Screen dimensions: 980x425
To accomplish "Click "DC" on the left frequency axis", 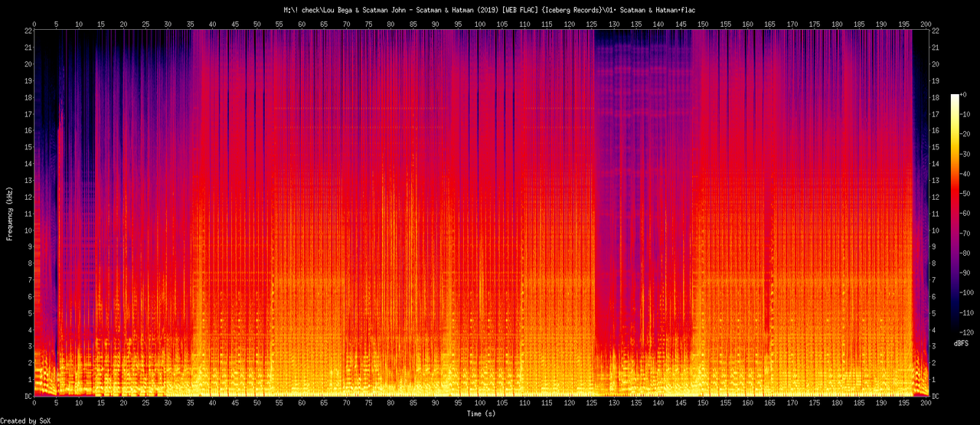I will [x=28, y=396].
